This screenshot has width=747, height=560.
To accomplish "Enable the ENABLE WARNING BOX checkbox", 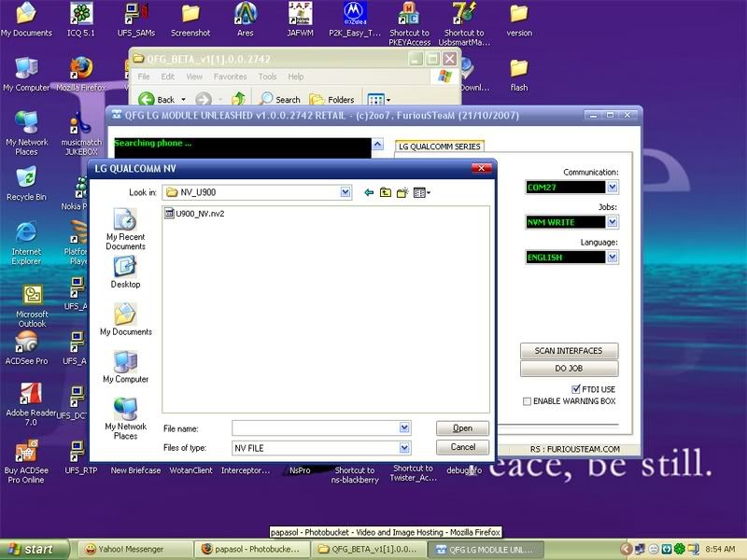I will (x=527, y=401).
